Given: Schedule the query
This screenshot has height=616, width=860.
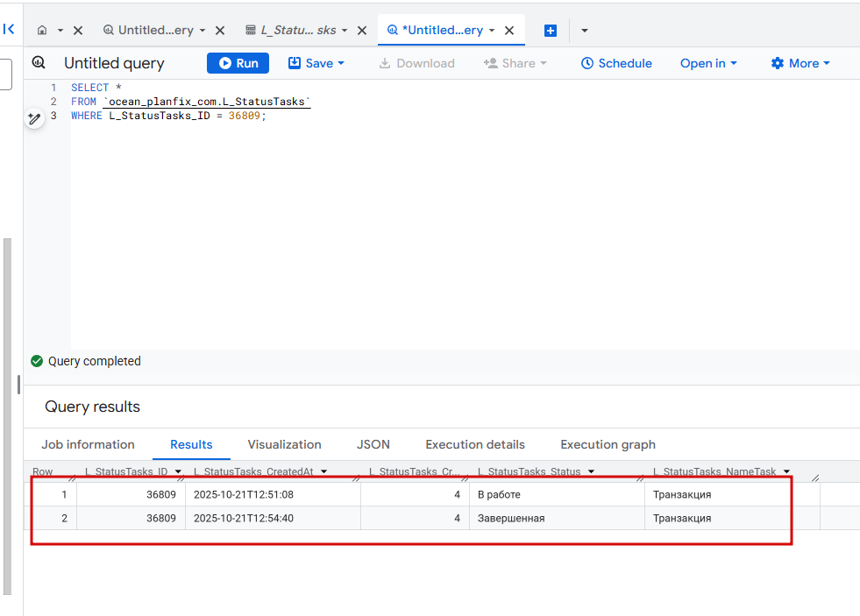Looking at the screenshot, I should (616, 63).
